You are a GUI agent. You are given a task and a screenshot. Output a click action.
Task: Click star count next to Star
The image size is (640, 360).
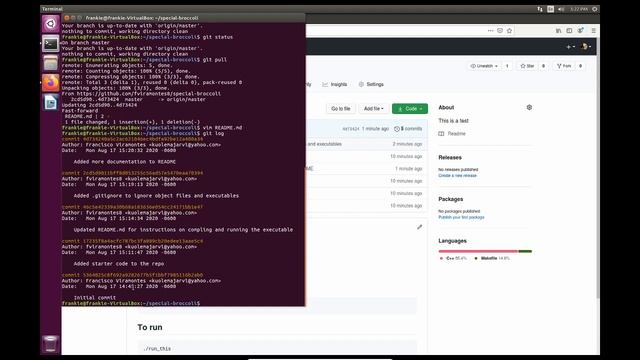[x=543, y=66]
